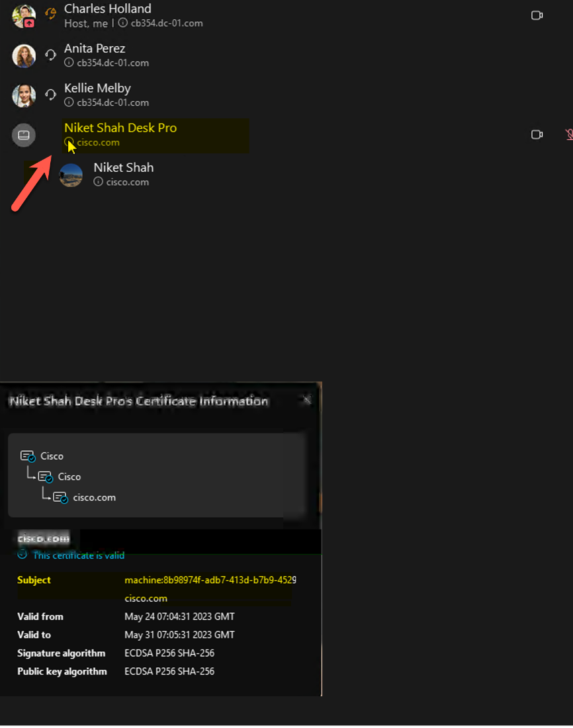This screenshot has width=573, height=728.
Task: Click Charles Holland's orange headset icon
Action: tap(50, 13)
